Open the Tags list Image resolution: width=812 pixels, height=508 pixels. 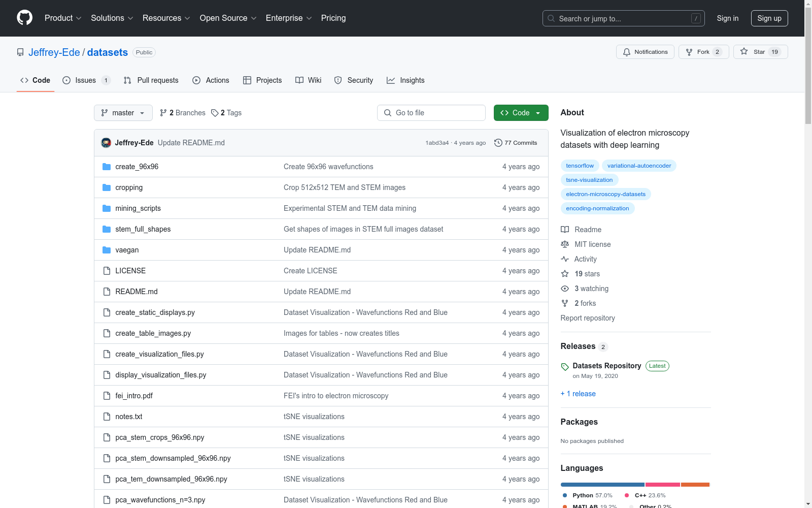coord(227,113)
